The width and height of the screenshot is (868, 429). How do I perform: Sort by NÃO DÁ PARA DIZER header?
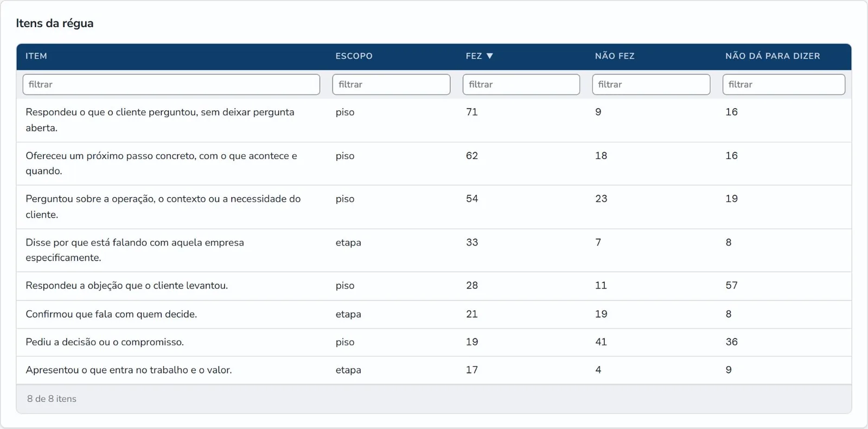coord(773,56)
